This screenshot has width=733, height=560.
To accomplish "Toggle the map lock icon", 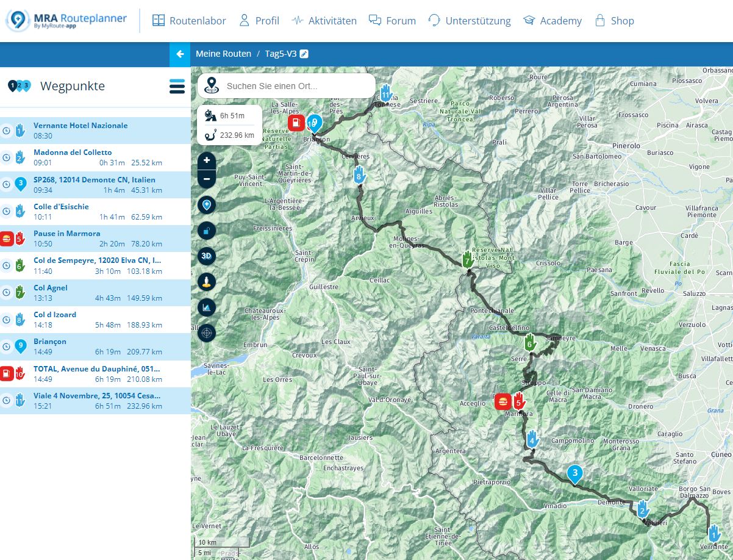I will (207, 230).
